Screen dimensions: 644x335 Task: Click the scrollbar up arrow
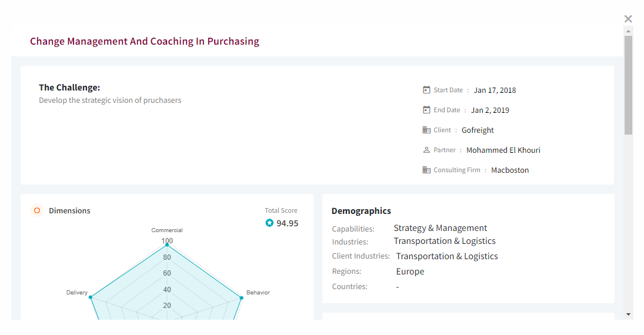pyautogui.click(x=628, y=31)
